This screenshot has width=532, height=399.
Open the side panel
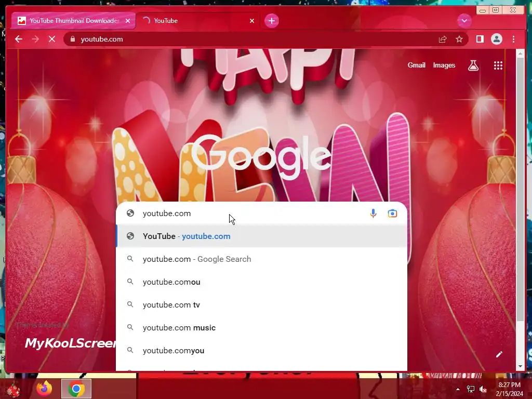[x=480, y=39]
